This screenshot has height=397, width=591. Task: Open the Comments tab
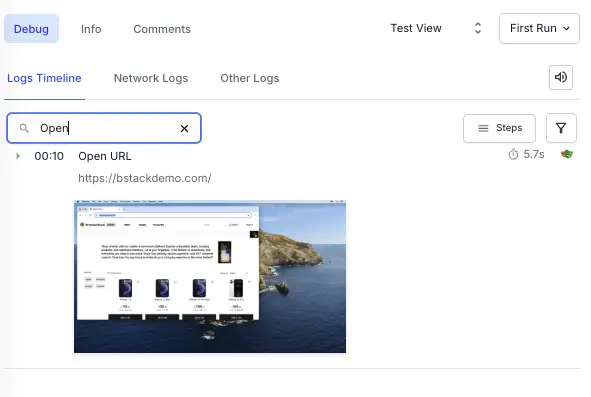click(162, 29)
